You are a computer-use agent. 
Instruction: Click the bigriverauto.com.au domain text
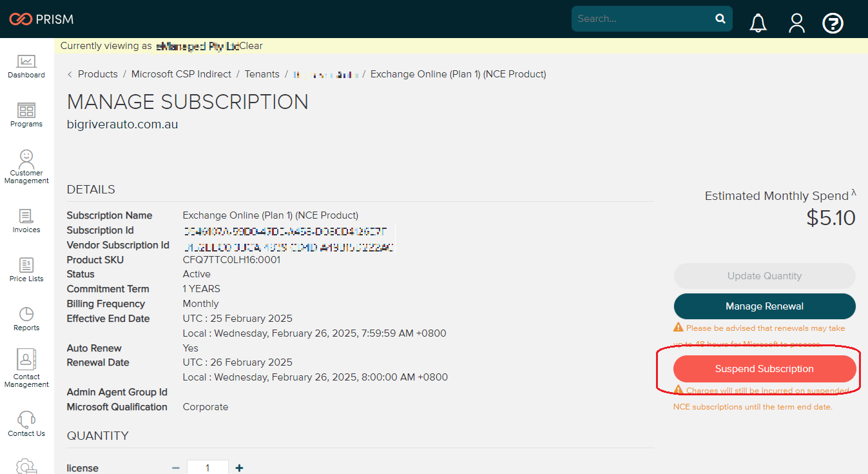(x=122, y=124)
